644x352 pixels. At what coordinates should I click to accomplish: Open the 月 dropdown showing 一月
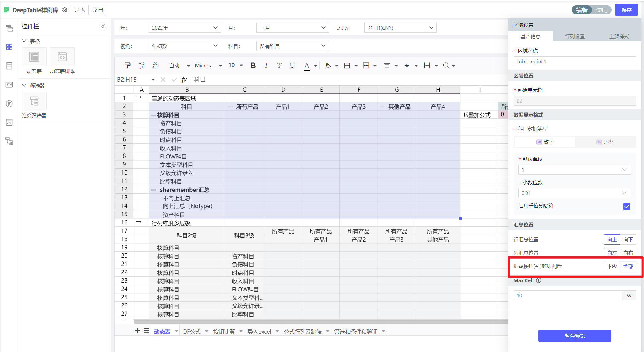293,28
